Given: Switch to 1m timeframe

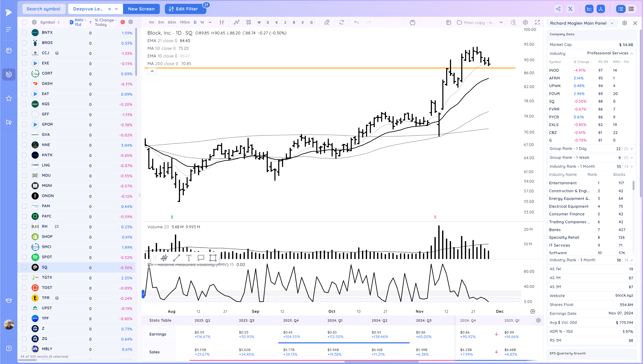Looking at the screenshot, I should click(151, 23).
